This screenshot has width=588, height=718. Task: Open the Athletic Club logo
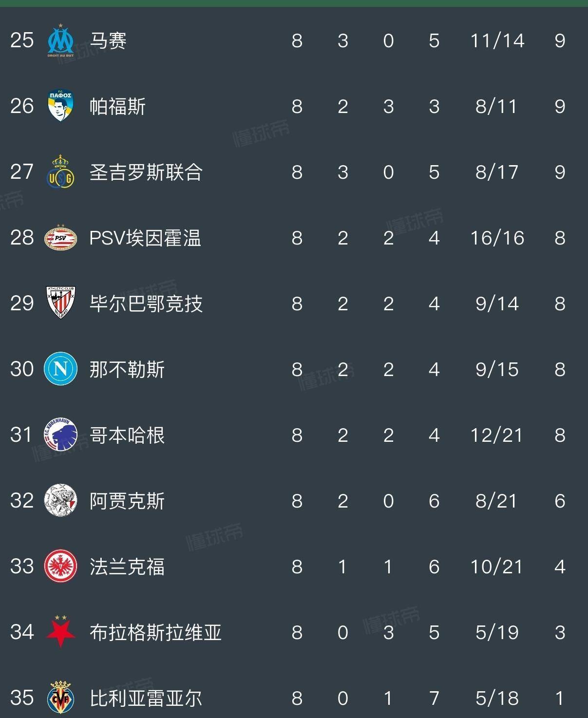60,303
